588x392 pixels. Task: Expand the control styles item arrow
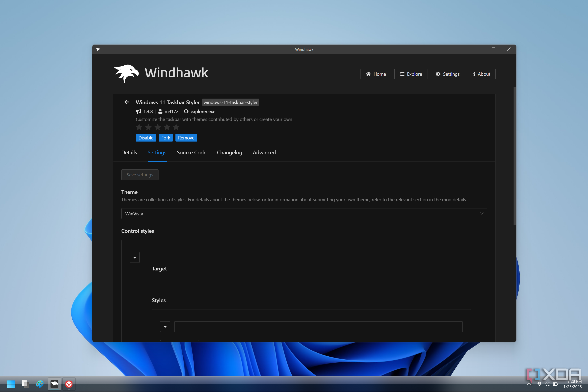point(135,257)
